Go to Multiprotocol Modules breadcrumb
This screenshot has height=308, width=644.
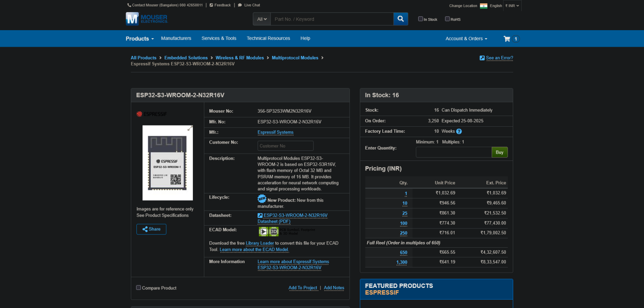coord(295,58)
